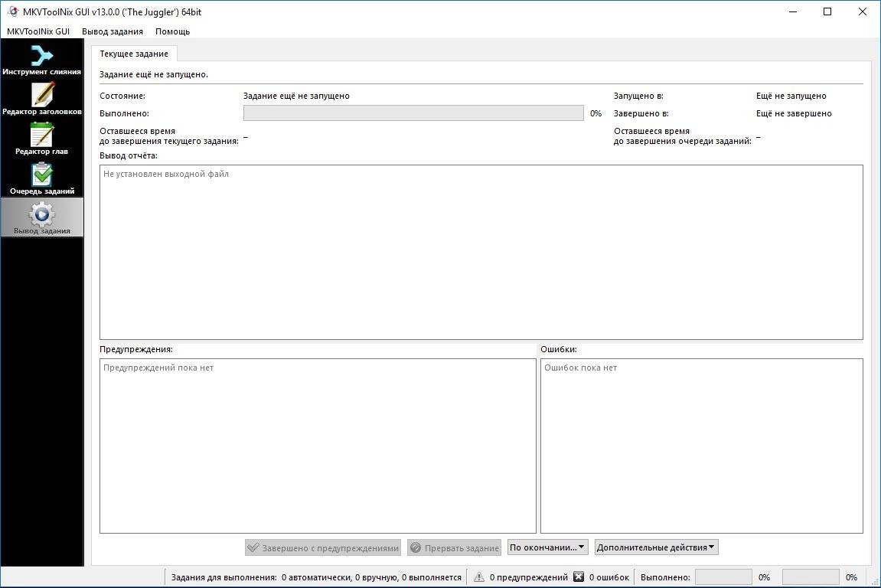Image resolution: width=881 pixels, height=588 pixels.
Task: Close the MKVToolNix window
Action: coord(863,11)
